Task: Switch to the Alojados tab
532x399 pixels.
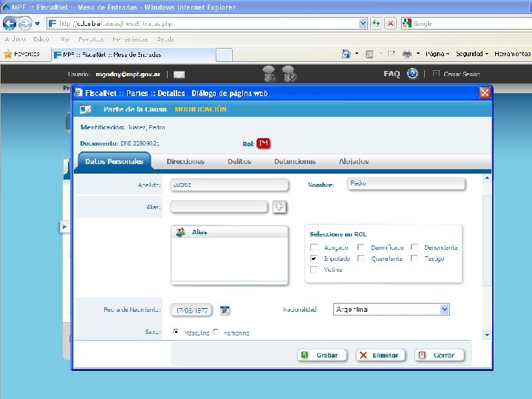Action: 353,162
